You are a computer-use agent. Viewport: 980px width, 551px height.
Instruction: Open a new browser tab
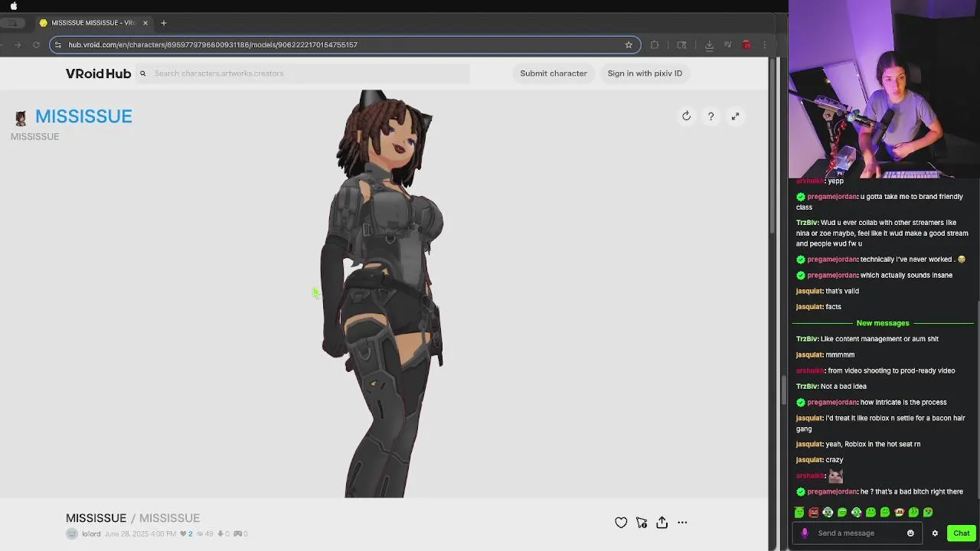(x=163, y=23)
